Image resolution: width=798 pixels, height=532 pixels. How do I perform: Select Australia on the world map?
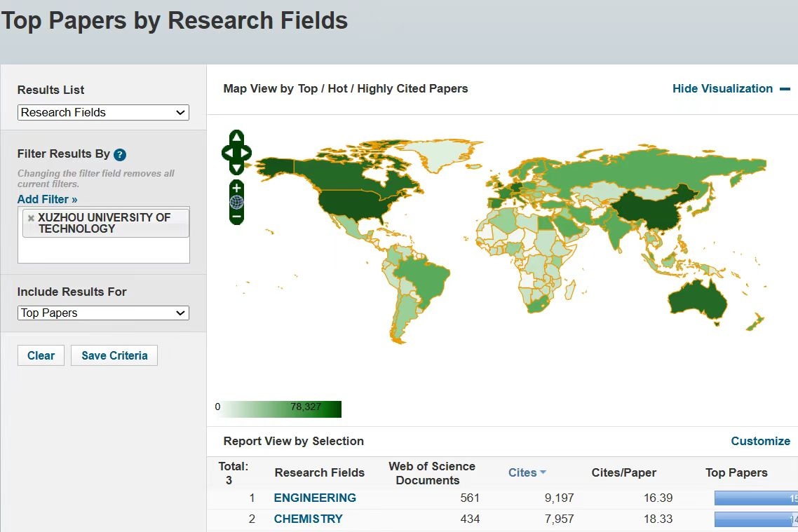click(697, 299)
